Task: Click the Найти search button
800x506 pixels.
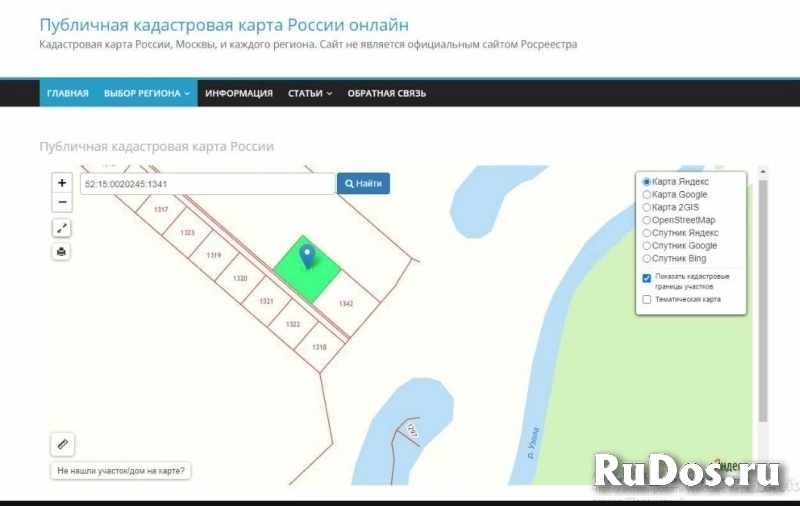Action: click(363, 184)
